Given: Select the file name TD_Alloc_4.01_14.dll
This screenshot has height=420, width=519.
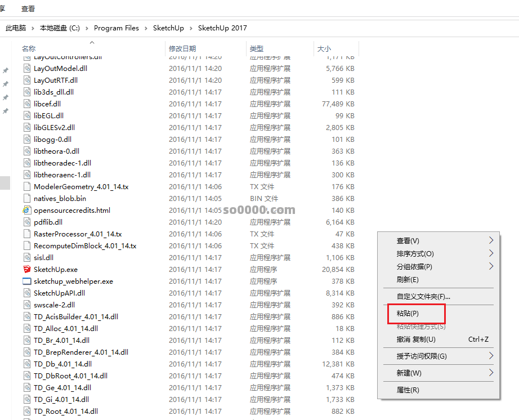Looking at the screenshot, I should click(x=66, y=329).
